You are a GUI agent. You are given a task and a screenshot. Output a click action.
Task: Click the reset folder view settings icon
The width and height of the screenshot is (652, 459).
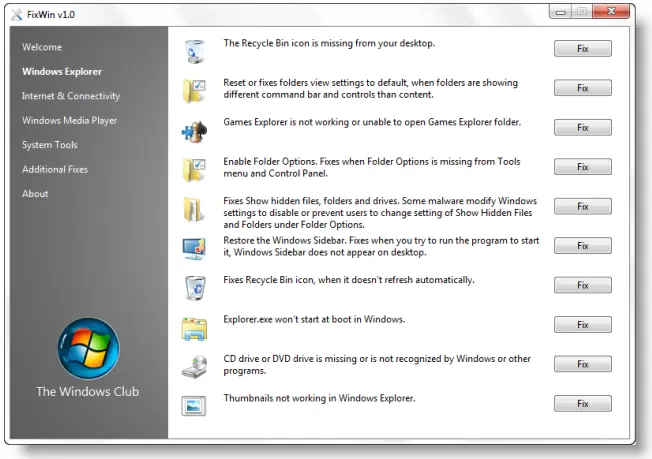click(x=194, y=91)
